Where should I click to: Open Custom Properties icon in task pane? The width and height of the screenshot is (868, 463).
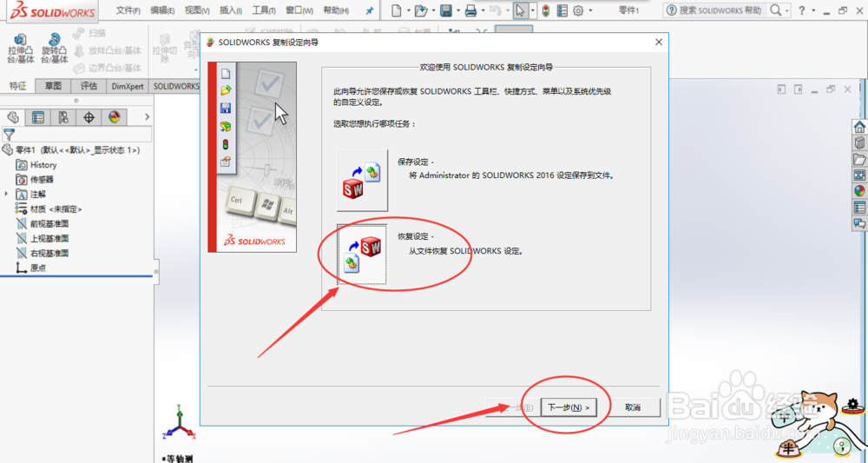click(x=859, y=208)
